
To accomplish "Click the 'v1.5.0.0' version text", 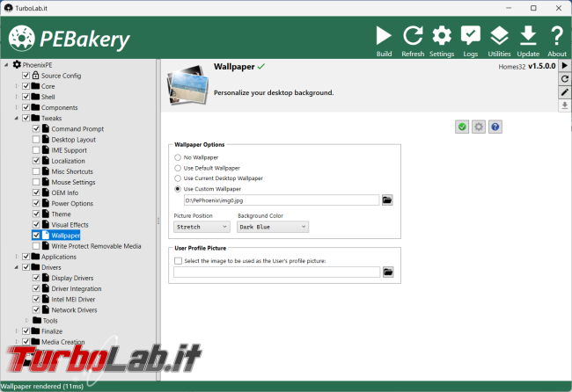I will [542, 66].
